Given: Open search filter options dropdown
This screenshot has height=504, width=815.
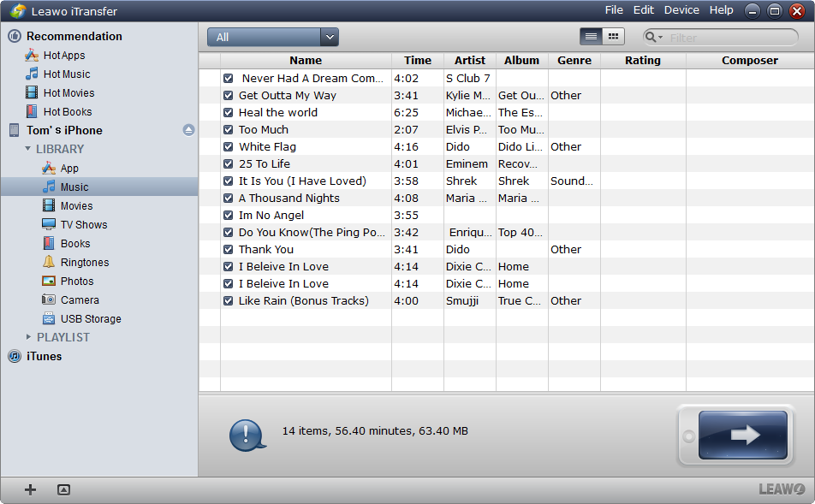Looking at the screenshot, I should pyautogui.click(x=653, y=37).
